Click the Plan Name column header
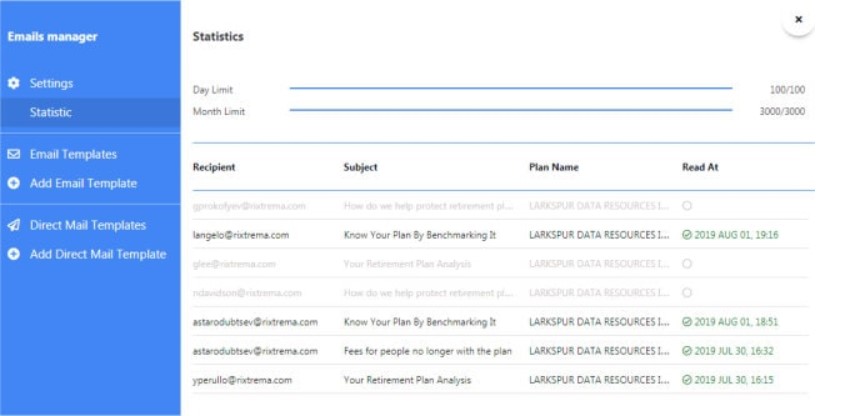856x416 pixels. pos(553,167)
